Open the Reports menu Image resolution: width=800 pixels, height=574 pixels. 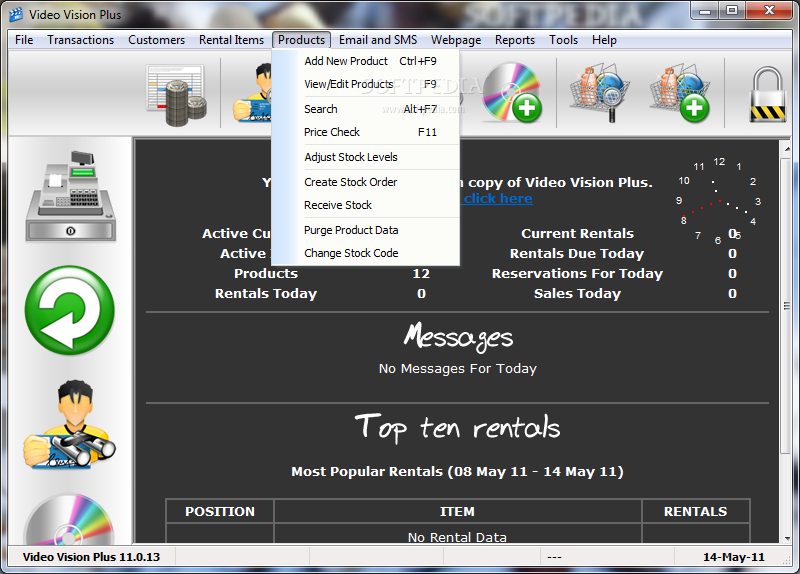[x=515, y=40]
